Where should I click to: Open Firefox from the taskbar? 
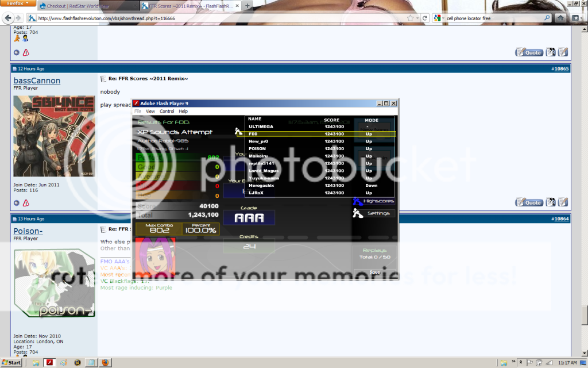(106, 363)
